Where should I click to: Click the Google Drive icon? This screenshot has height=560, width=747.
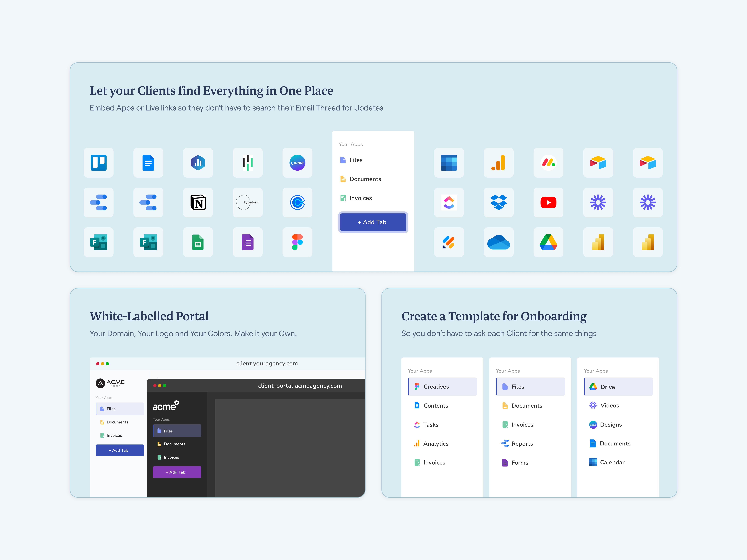548,242
